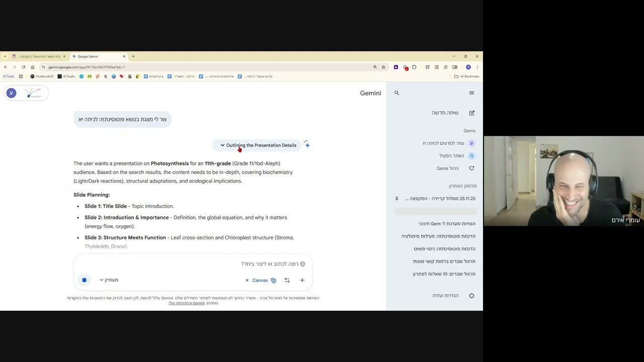
Task: Close the Google Gemini browser tab
Action: (x=124, y=56)
